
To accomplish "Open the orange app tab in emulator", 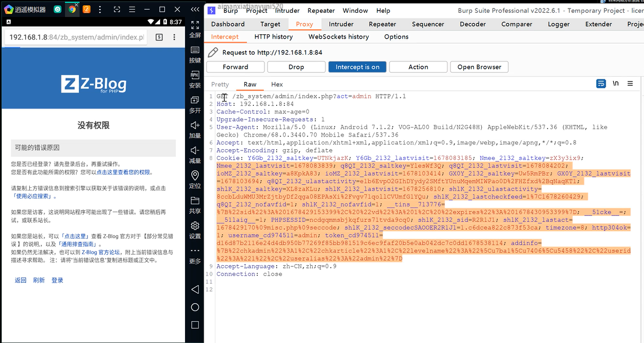I will tap(86, 9).
